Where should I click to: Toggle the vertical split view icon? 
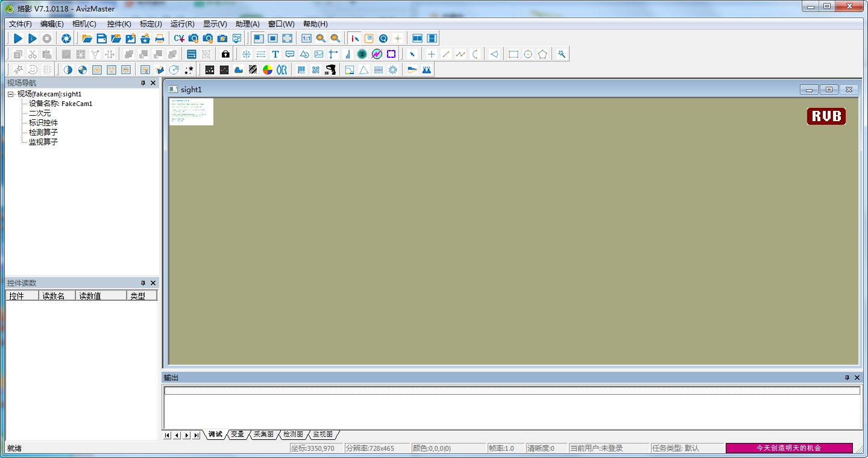pyautogui.click(x=432, y=39)
